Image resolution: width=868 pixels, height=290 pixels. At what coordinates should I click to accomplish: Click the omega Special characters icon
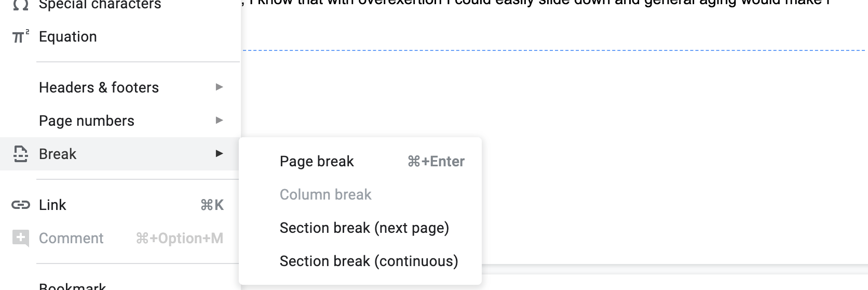pos(20,5)
